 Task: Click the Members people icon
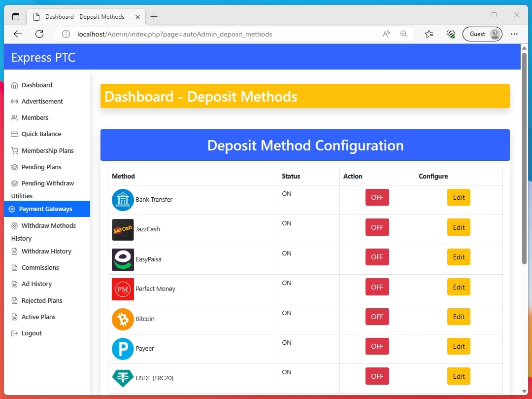pyautogui.click(x=14, y=118)
